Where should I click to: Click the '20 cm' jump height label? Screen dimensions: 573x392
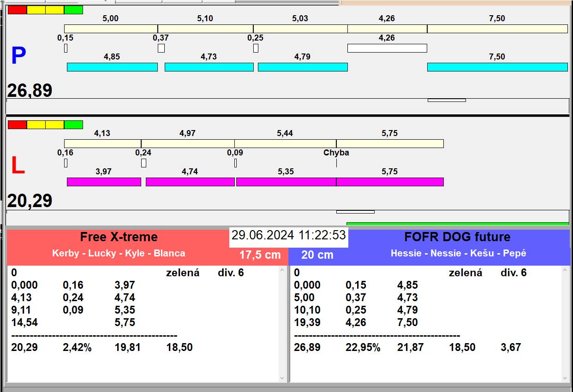(x=317, y=255)
